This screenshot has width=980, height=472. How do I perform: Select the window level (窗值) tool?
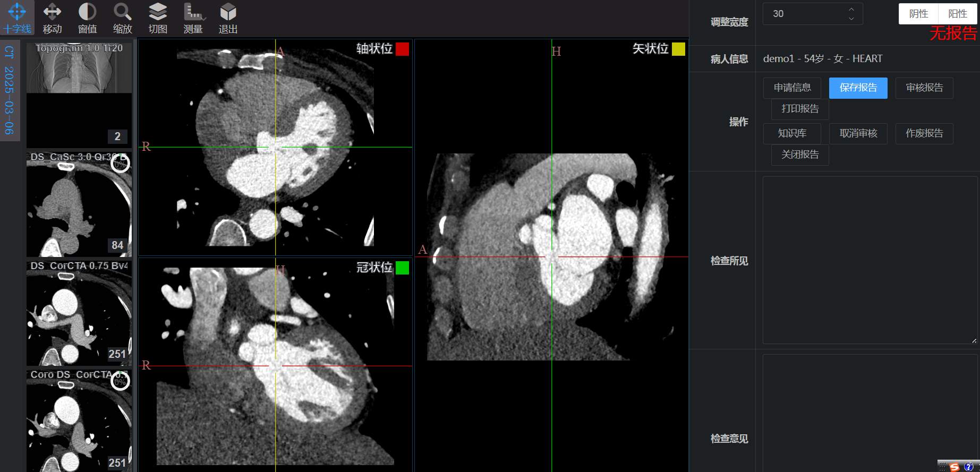(87, 18)
